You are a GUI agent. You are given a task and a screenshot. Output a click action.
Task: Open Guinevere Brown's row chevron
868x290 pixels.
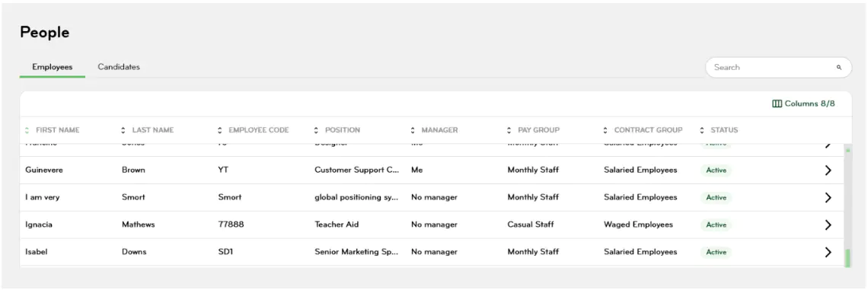pyautogui.click(x=828, y=170)
